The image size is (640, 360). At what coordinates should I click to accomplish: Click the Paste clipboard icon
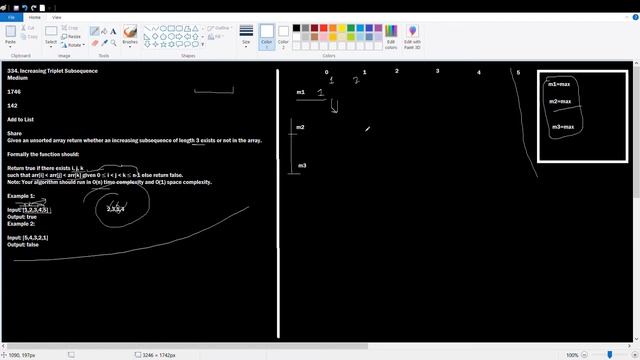coord(11,31)
